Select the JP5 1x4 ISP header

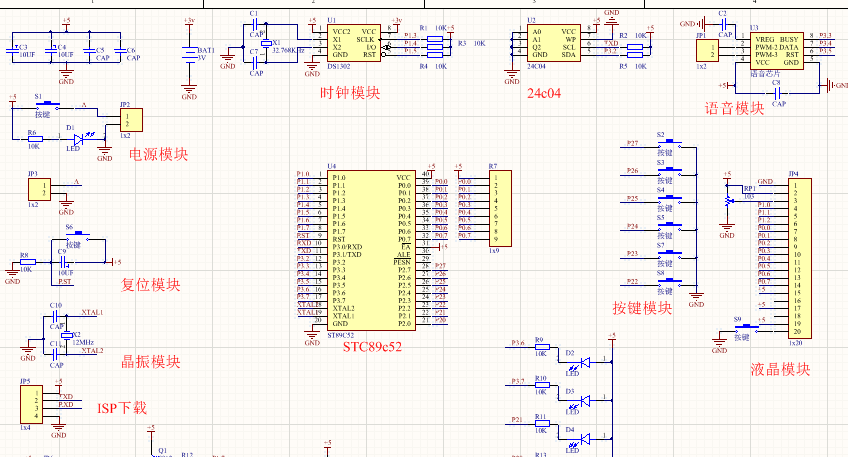tap(31, 404)
